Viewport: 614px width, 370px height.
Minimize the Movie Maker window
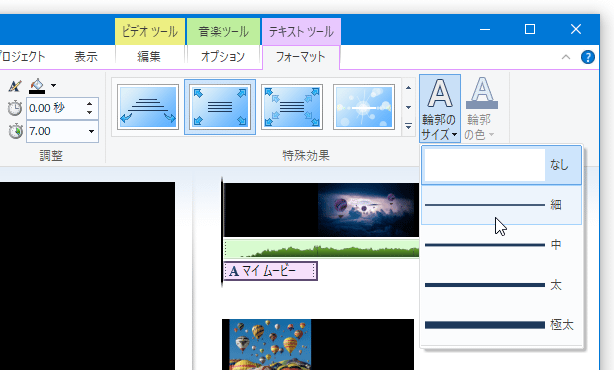pyautogui.click(x=485, y=29)
